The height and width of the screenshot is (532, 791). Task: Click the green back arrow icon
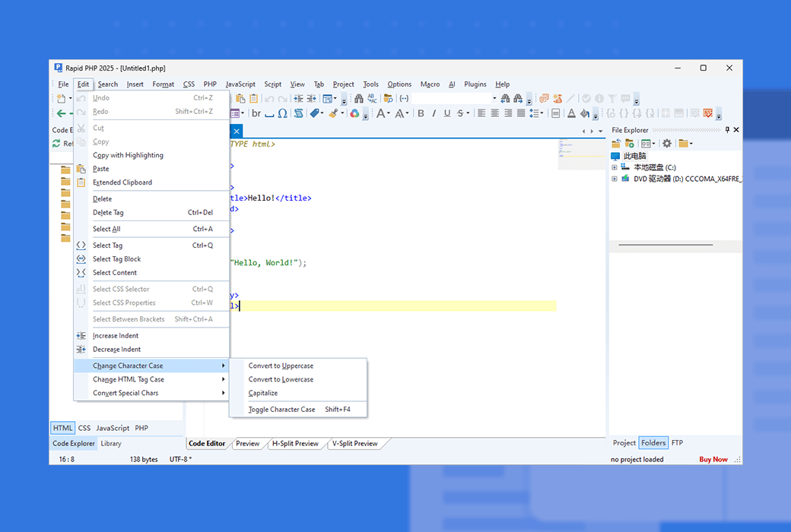point(61,113)
